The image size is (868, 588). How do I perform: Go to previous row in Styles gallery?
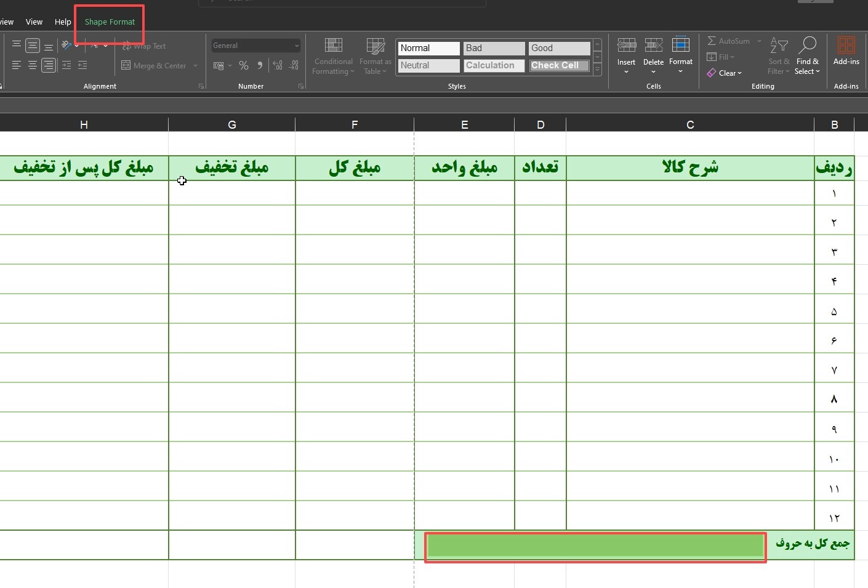coord(597,45)
